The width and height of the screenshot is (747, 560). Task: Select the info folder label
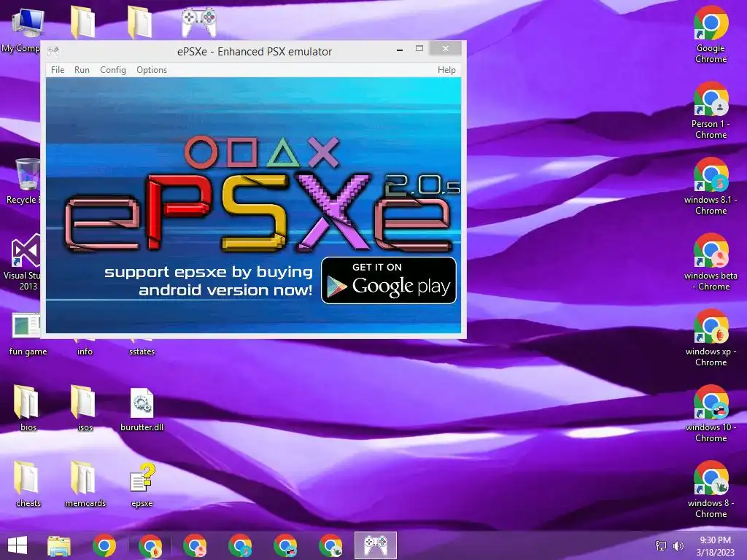pos(85,351)
